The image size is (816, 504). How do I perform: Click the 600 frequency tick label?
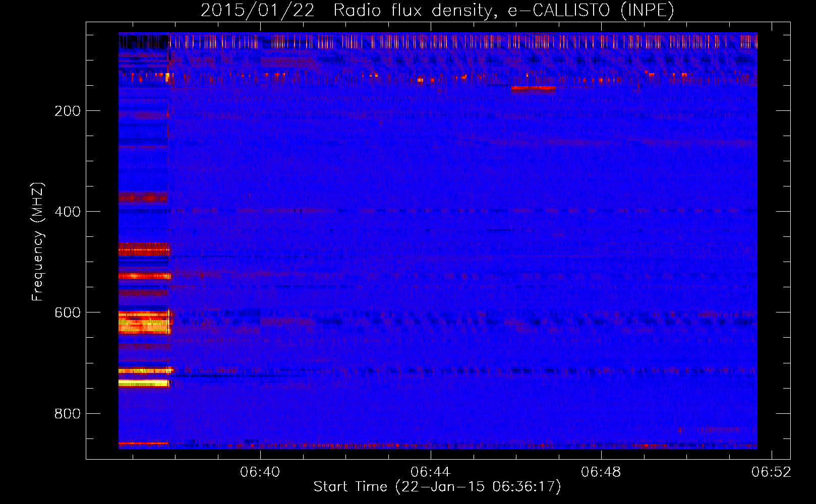coord(68,312)
